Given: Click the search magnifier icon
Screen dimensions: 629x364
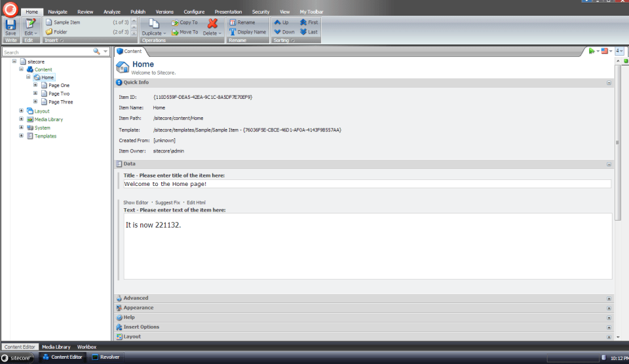Looking at the screenshot, I should coord(97,52).
